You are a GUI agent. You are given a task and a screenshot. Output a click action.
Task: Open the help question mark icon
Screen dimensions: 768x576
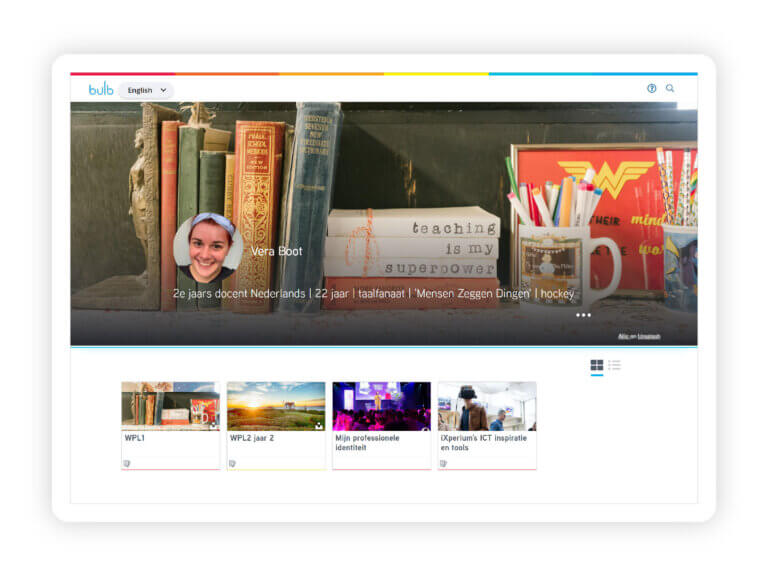click(651, 88)
